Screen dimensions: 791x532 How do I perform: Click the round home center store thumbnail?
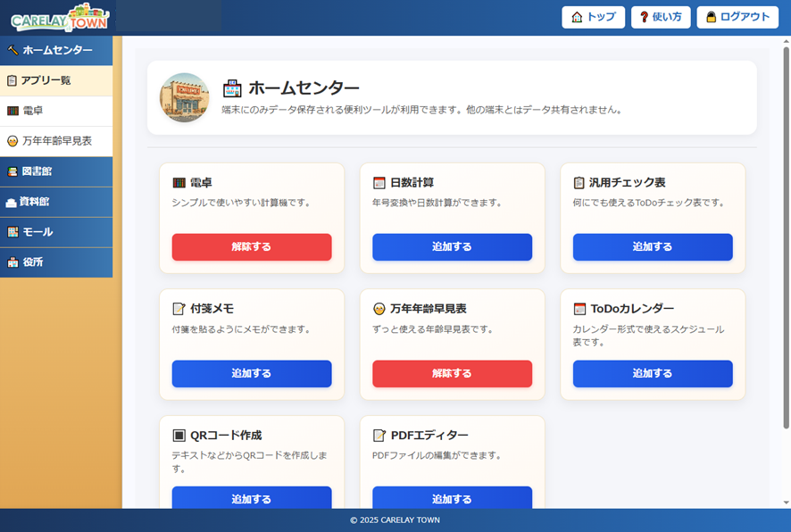184,97
